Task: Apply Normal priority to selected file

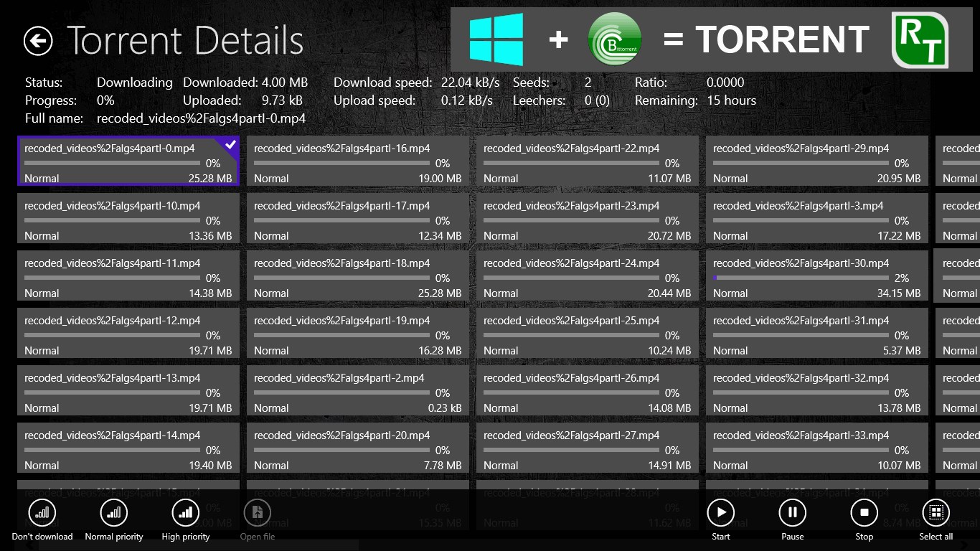Action: 114,513
